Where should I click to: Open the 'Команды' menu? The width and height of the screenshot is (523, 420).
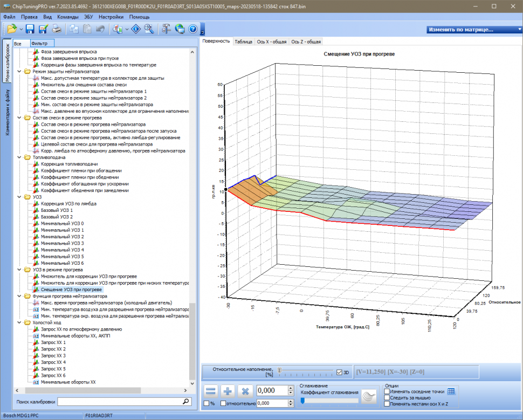point(67,17)
